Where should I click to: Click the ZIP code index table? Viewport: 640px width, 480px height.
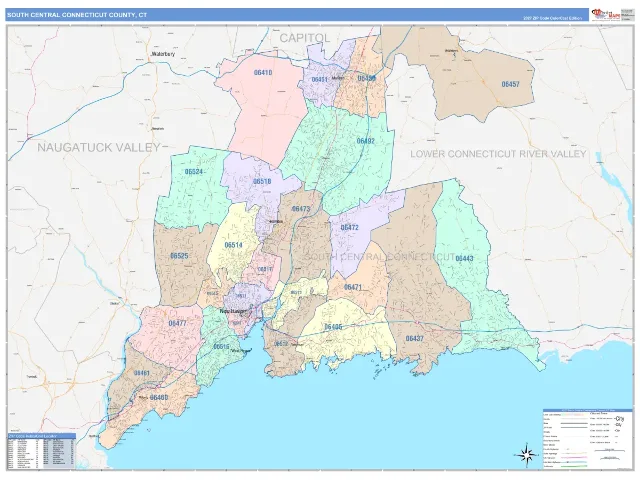41,451
